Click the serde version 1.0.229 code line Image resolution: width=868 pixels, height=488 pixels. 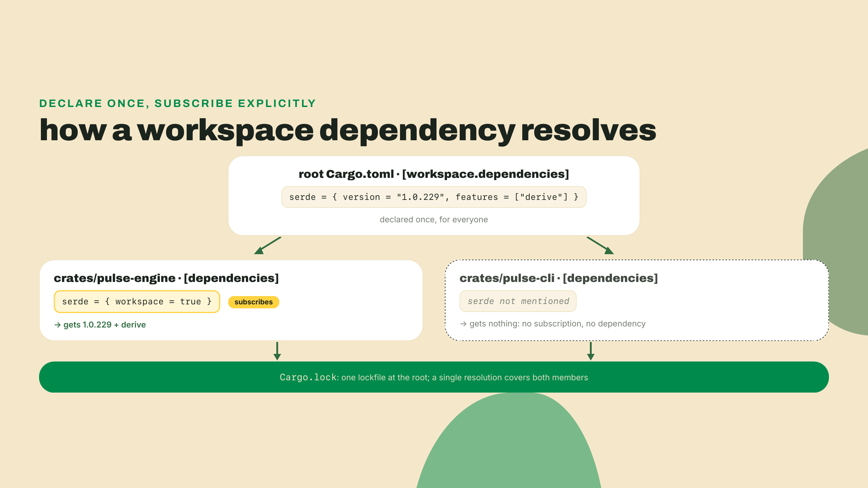(x=434, y=197)
